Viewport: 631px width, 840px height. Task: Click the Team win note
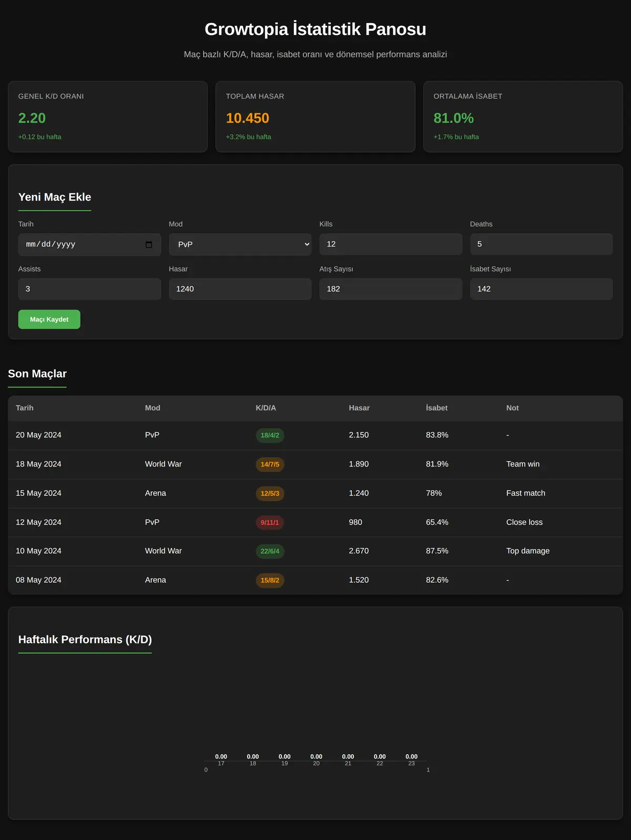523,464
